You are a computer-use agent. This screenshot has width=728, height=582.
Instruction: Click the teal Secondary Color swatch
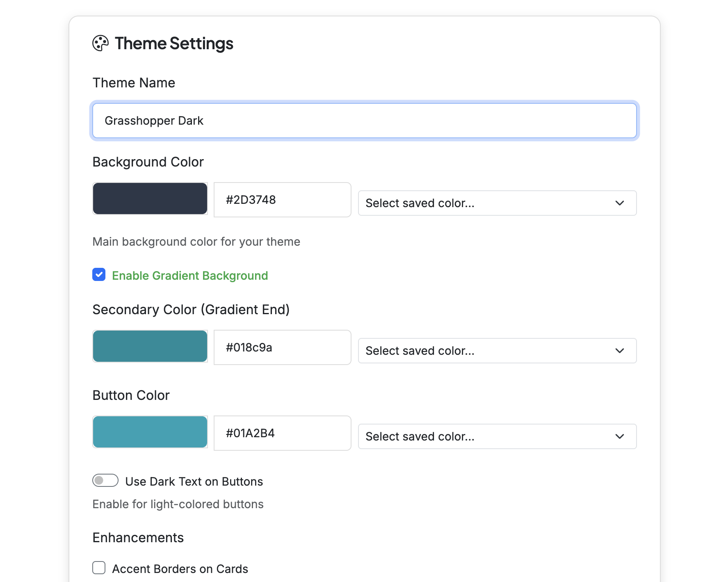tap(150, 346)
